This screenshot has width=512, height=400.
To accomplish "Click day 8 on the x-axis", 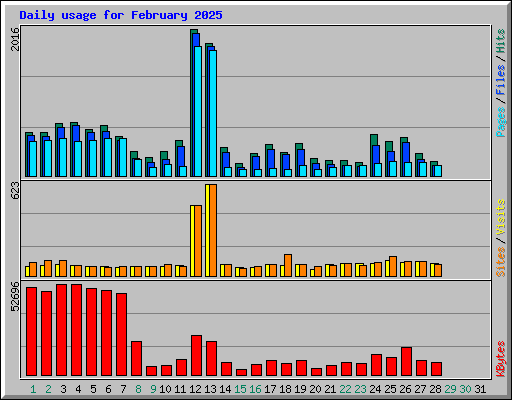I will pos(138,389).
